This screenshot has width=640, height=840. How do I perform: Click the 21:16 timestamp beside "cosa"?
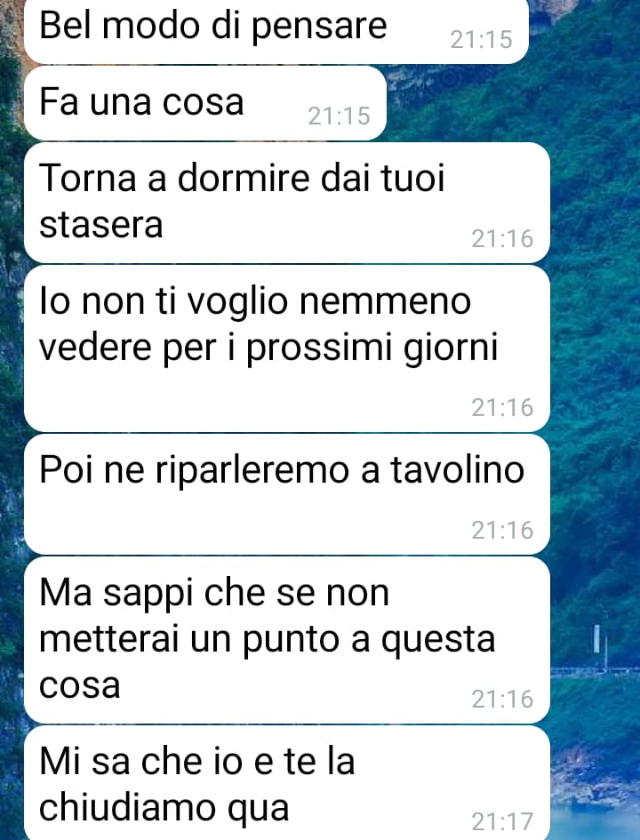[x=502, y=699]
